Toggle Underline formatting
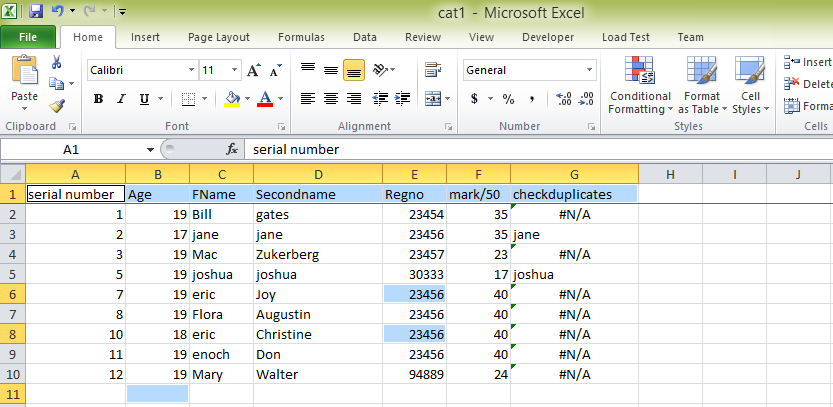833x407 pixels. click(x=143, y=99)
